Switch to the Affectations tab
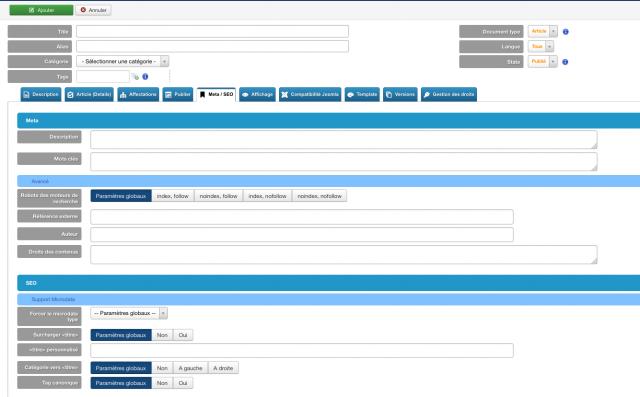This screenshot has width=640, height=397. click(138, 94)
